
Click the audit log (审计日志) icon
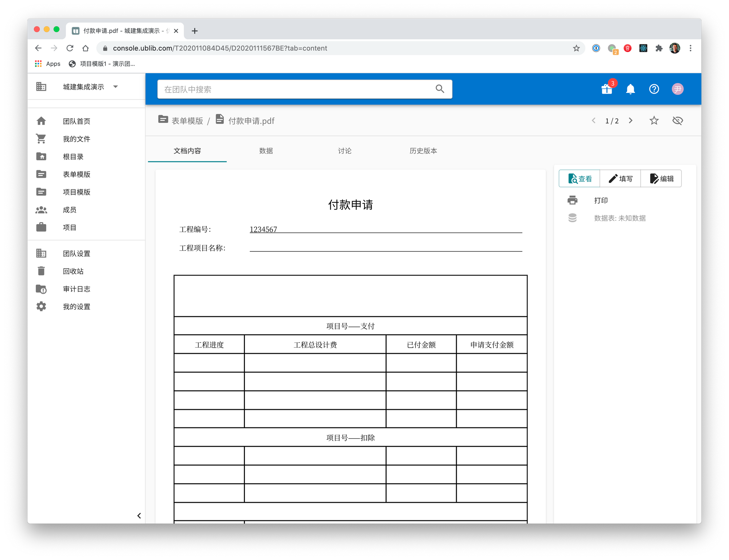(41, 289)
